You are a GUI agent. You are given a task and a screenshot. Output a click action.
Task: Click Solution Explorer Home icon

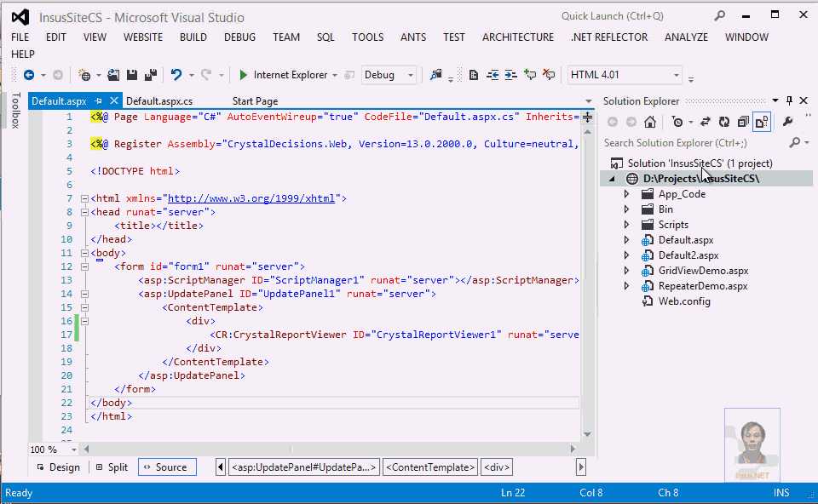(x=649, y=122)
